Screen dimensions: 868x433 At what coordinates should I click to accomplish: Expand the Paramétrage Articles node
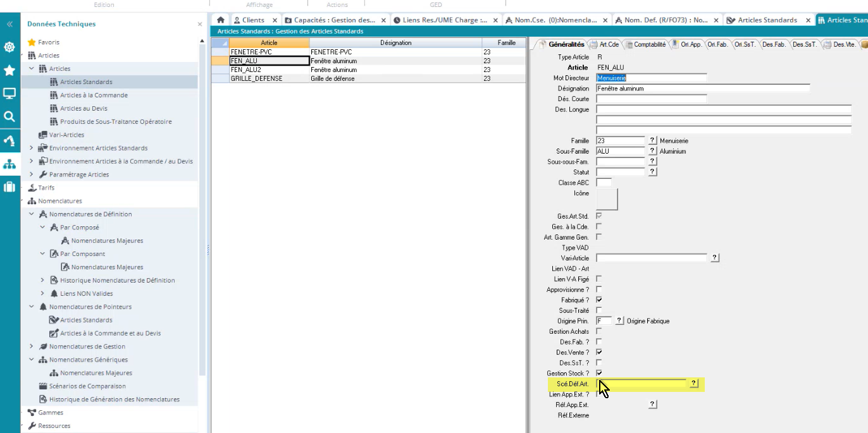(x=32, y=174)
